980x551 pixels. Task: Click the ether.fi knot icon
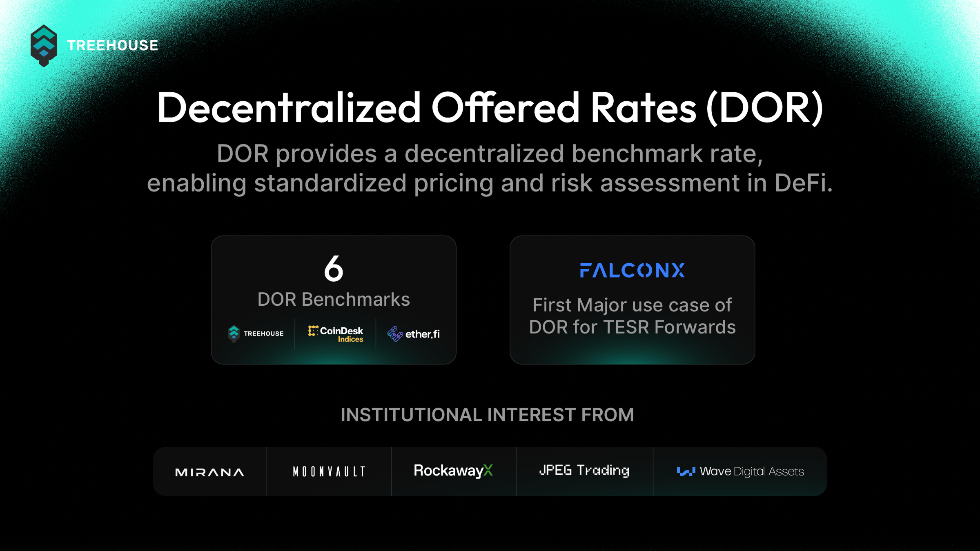tap(395, 334)
